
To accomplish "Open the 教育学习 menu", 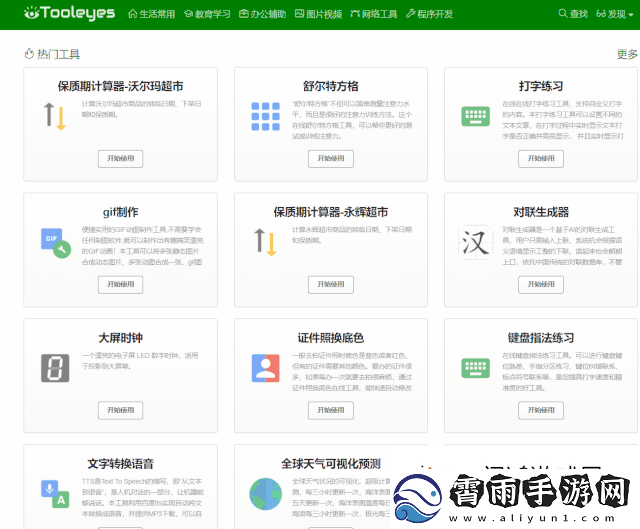I will coord(207,14).
